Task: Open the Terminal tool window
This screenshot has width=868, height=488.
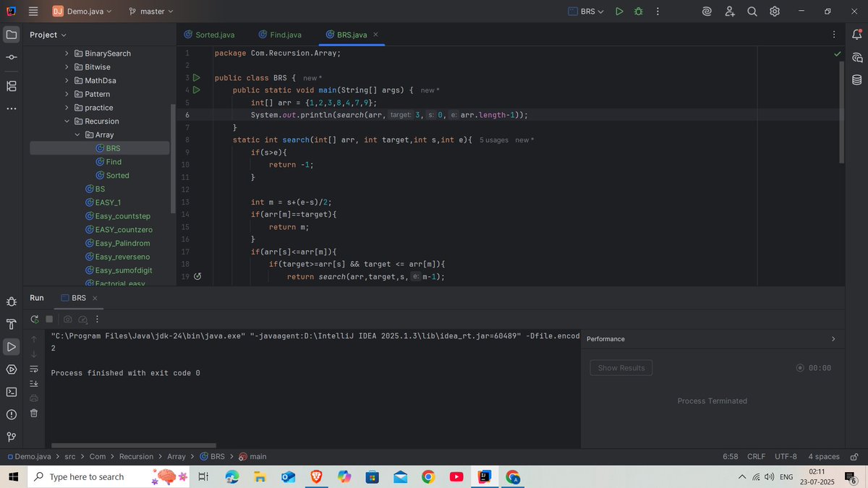Action: (x=11, y=392)
